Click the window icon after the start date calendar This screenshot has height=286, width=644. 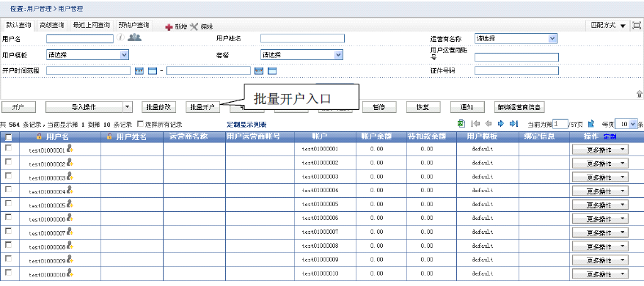pyautogui.click(x=153, y=71)
